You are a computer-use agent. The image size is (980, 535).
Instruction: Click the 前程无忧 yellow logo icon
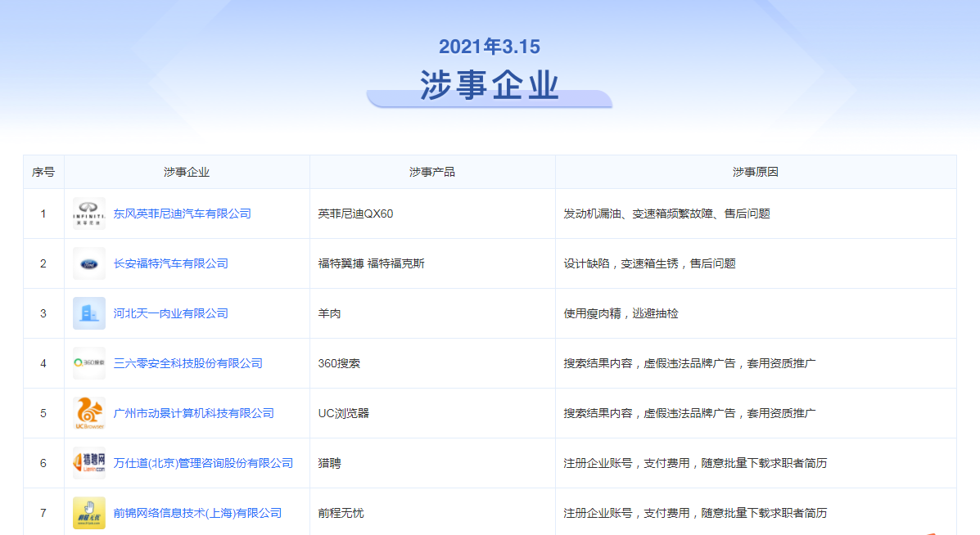pyautogui.click(x=88, y=513)
